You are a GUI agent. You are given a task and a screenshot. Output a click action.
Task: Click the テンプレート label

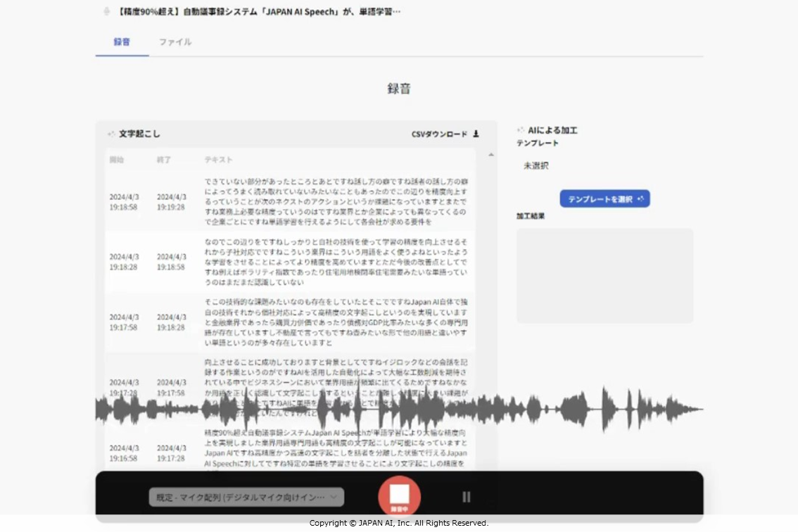point(538,143)
